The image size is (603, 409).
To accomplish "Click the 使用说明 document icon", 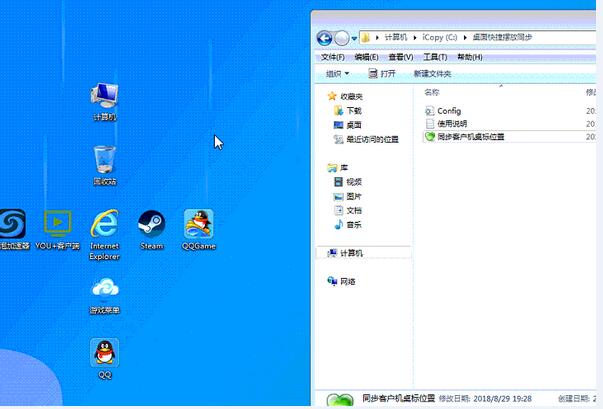I will click(430, 124).
